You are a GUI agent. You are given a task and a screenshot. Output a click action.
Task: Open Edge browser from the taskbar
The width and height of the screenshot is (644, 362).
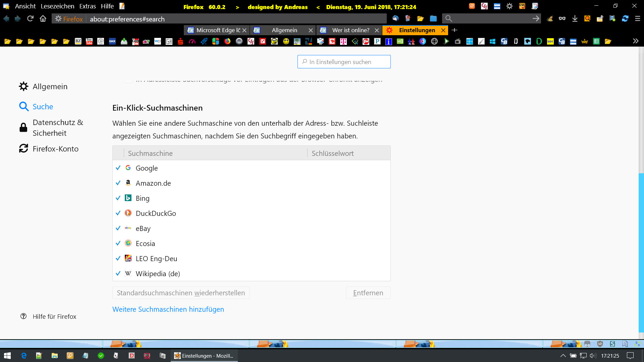[x=24, y=356]
